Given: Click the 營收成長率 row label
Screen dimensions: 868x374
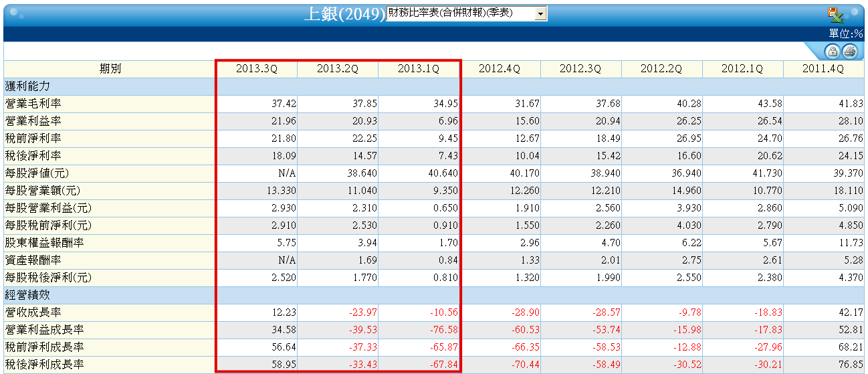Looking at the screenshot, I should 33,312.
